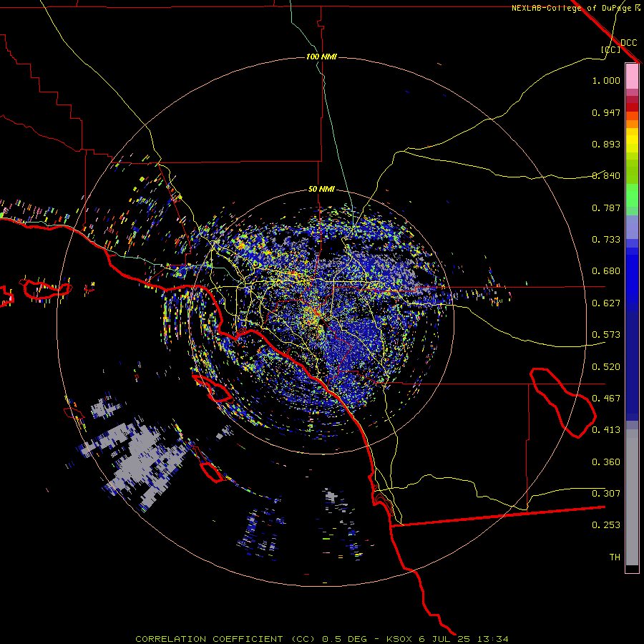644x644 pixels.
Task: Click the 0.840 scale value
Action: click(x=606, y=176)
